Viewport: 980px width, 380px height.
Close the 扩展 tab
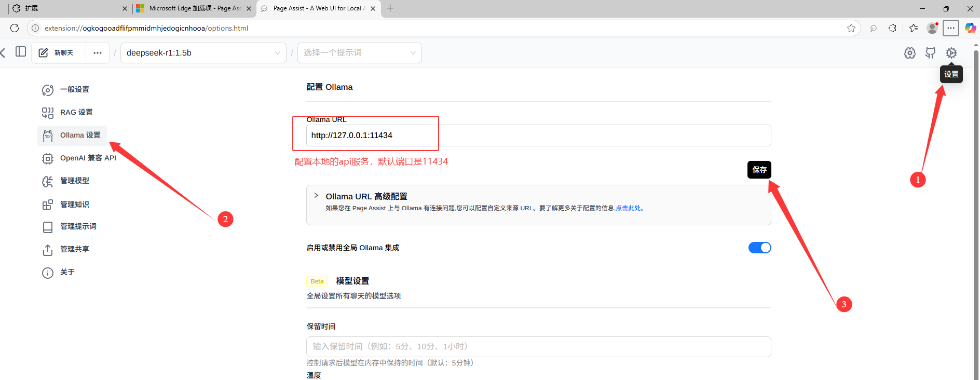tap(125, 8)
